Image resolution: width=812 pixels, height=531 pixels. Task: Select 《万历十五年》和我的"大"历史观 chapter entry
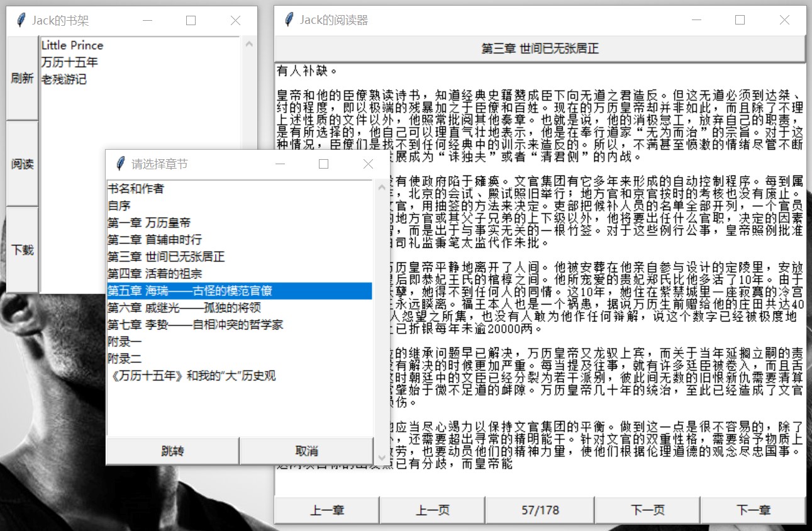pos(240,376)
